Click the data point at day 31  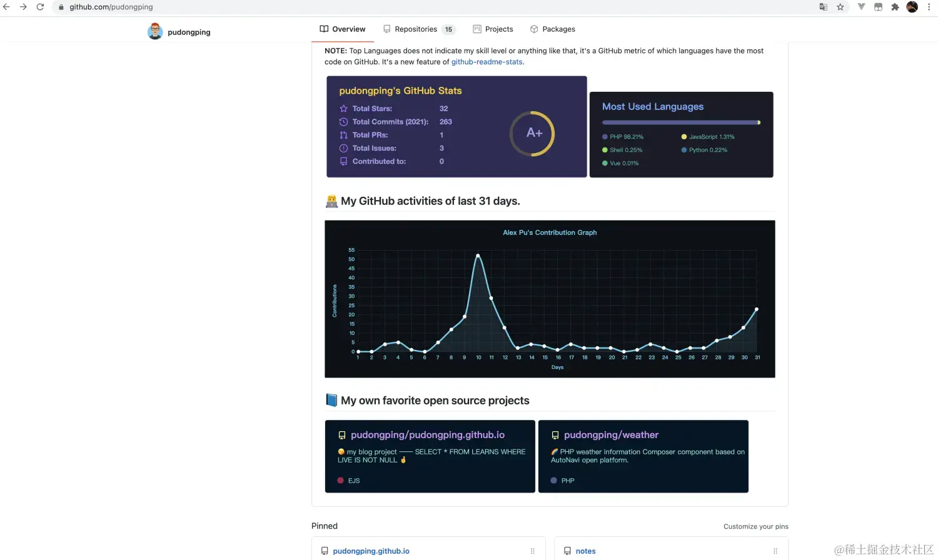tap(757, 309)
